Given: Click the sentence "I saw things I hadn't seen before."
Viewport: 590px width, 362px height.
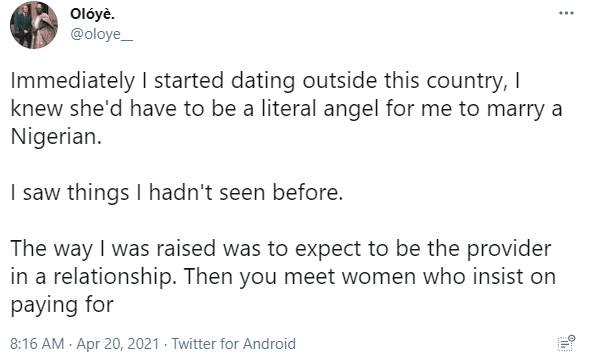Looking at the screenshot, I should pyautogui.click(x=177, y=192).
